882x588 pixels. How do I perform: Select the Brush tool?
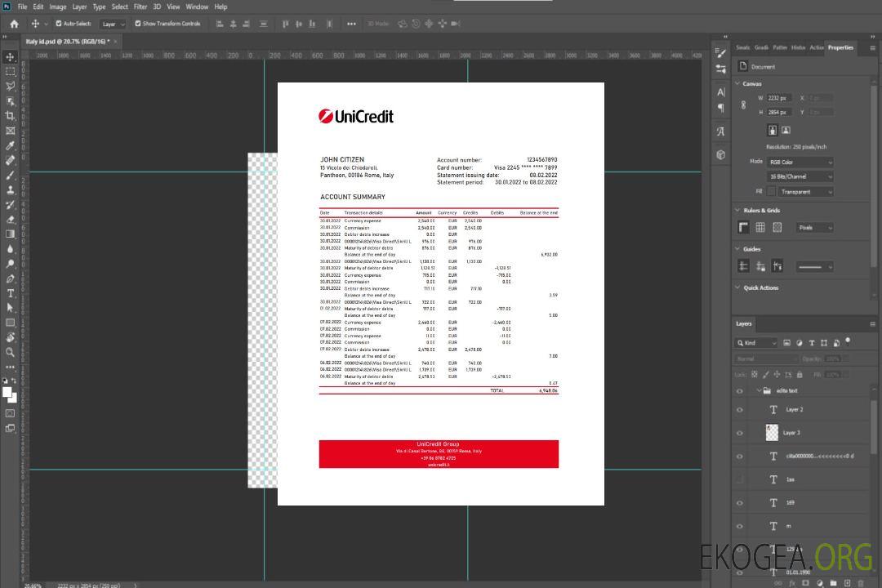(10, 175)
